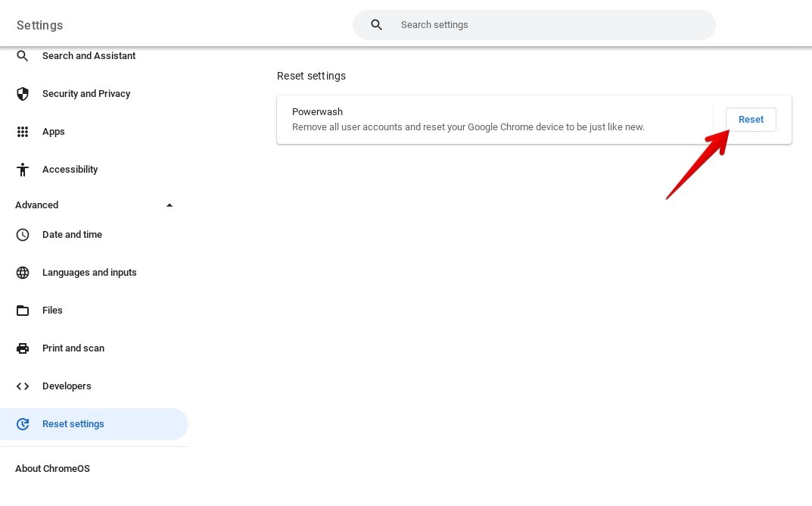Select the Search and Assistant magnifier icon
The width and height of the screenshot is (812, 506).
pos(23,55)
